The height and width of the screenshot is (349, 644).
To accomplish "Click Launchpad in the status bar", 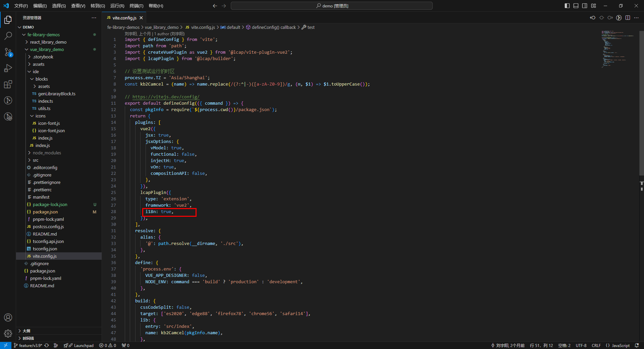I will point(79,345).
